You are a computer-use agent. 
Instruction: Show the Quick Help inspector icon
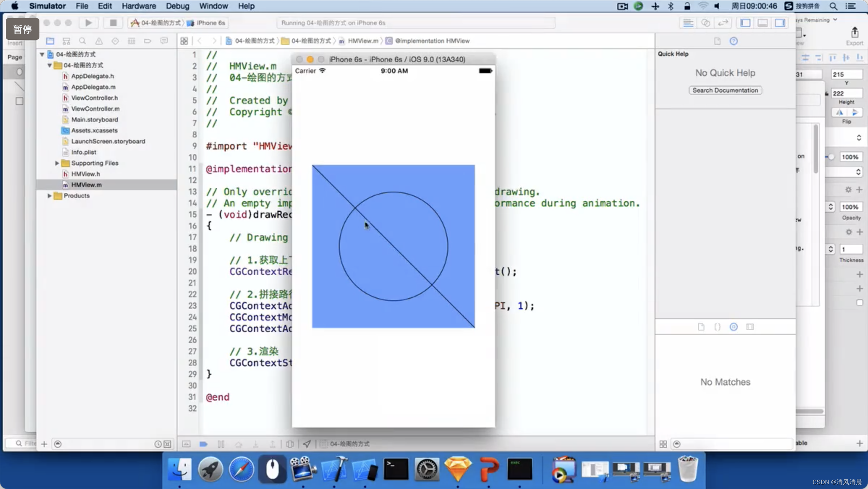(x=733, y=41)
